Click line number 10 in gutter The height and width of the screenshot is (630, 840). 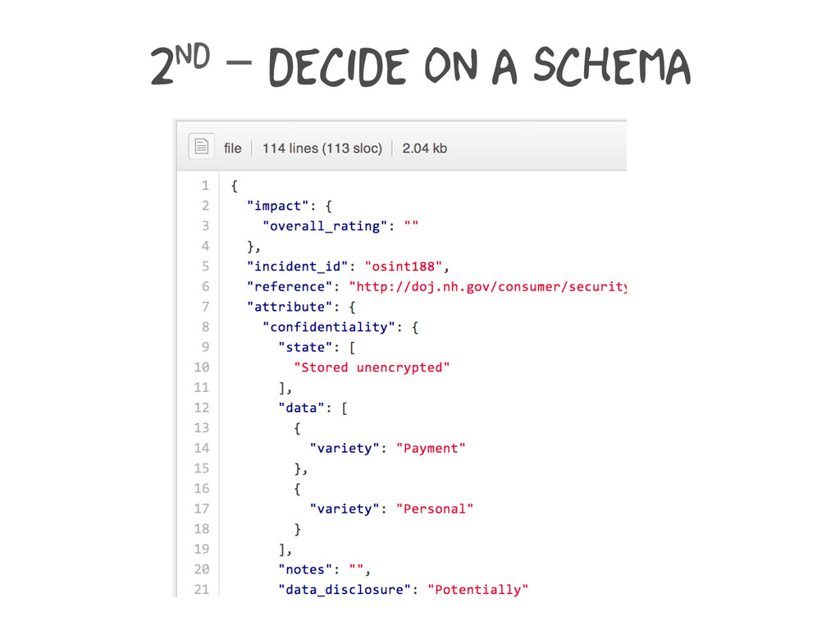[x=202, y=367]
